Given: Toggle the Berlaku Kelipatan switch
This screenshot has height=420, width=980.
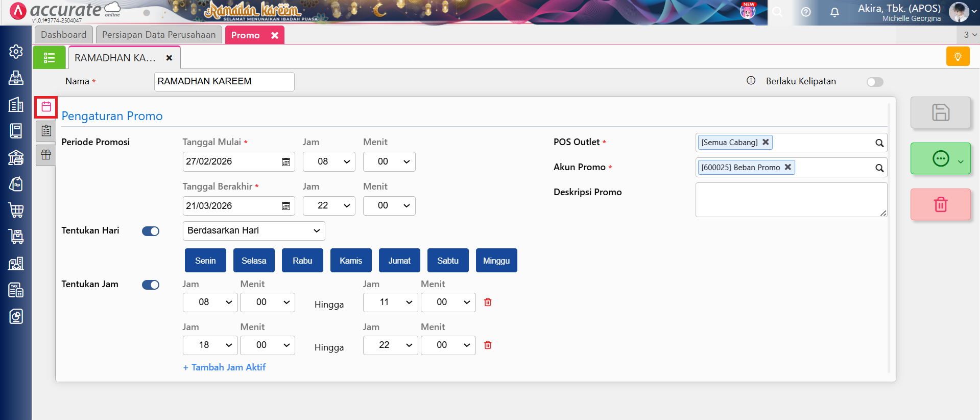Looking at the screenshot, I should point(874,82).
